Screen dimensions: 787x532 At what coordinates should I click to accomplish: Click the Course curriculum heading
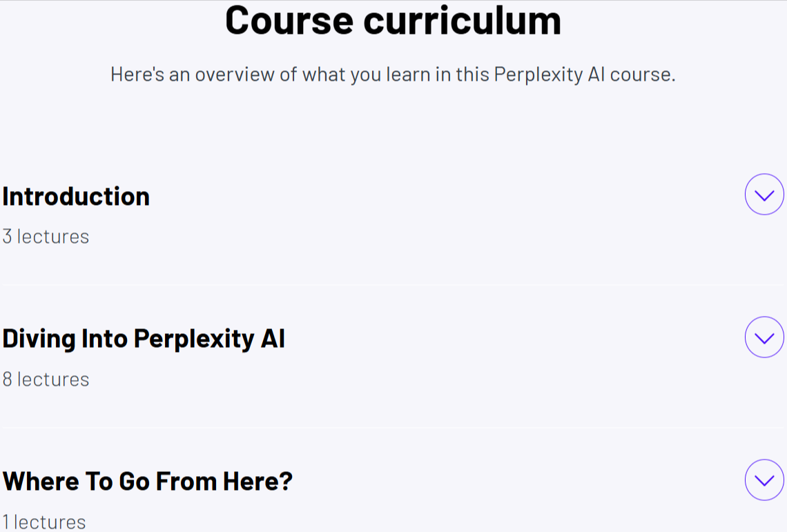393,21
